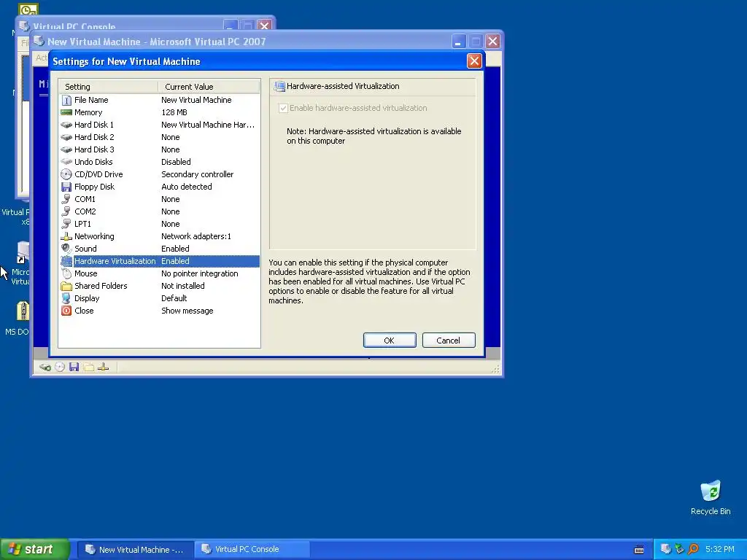Select the Hard Disk 2 drive icon
Screen dimensions: 747x560
tap(66, 137)
